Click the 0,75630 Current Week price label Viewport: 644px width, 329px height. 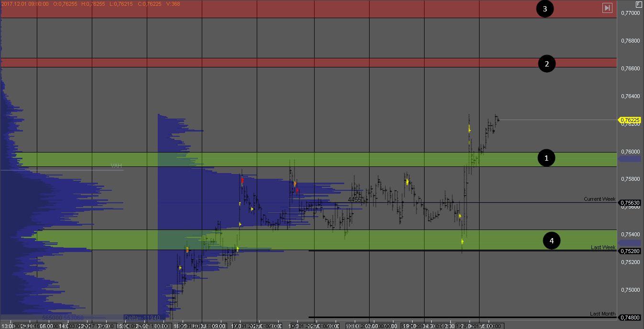[630, 203]
